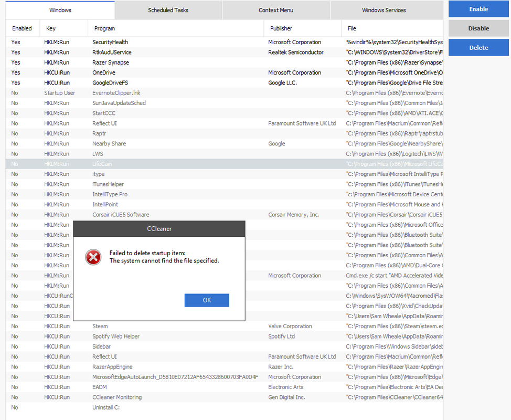The image size is (511, 420).
Task: Click the Corsair Memory, Inc. publisher cell
Action: coord(294,215)
